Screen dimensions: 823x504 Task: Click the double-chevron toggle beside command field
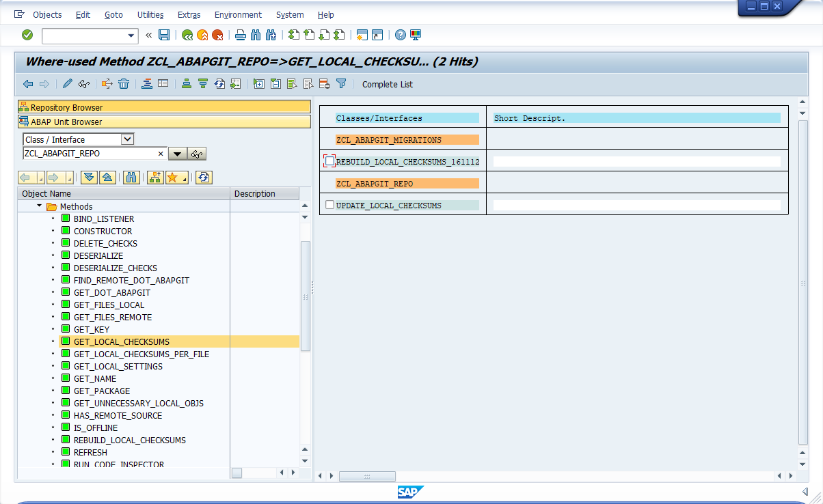coord(148,35)
